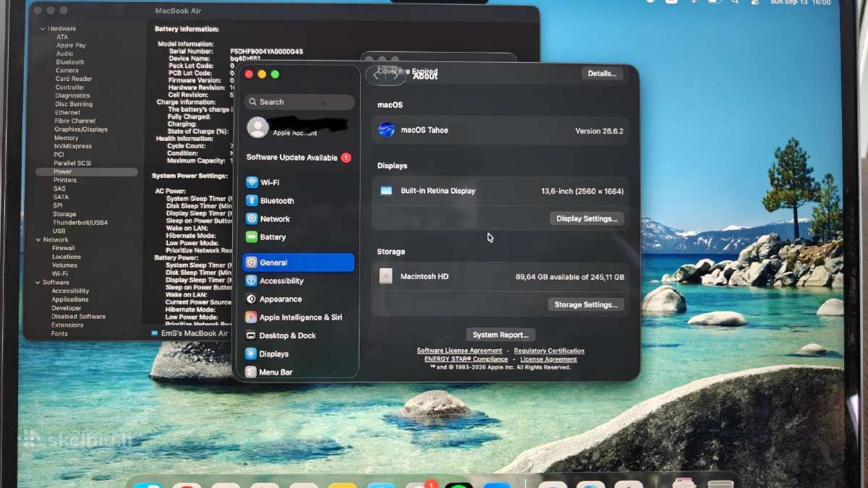Select Camera in the Hardware list
Viewport: 868px width, 488px height.
tap(67, 71)
